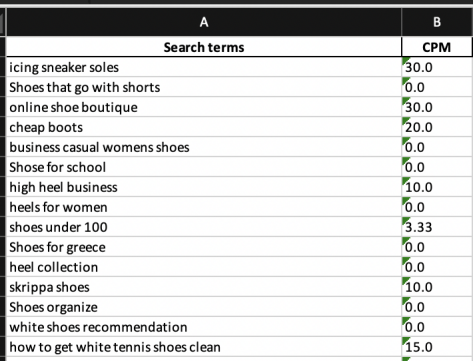Select the 'white shoes recommendation' cell

click(204, 327)
